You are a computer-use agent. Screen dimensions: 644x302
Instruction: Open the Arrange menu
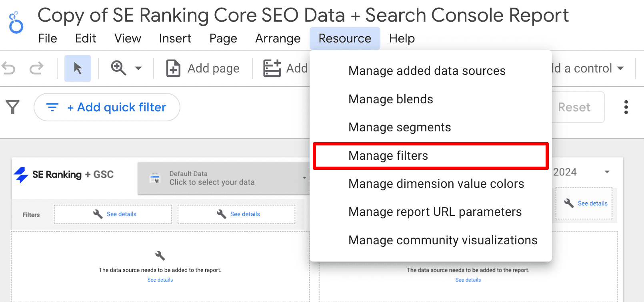tap(278, 38)
